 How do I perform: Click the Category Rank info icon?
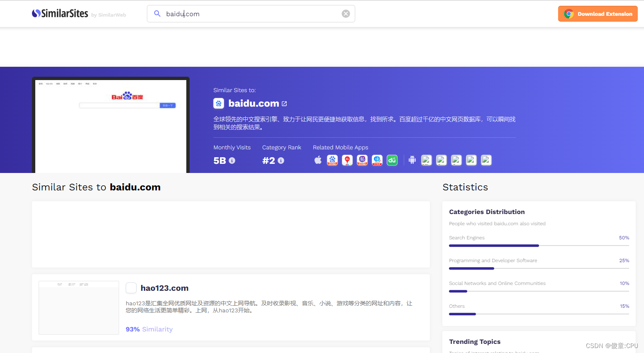coord(281,161)
